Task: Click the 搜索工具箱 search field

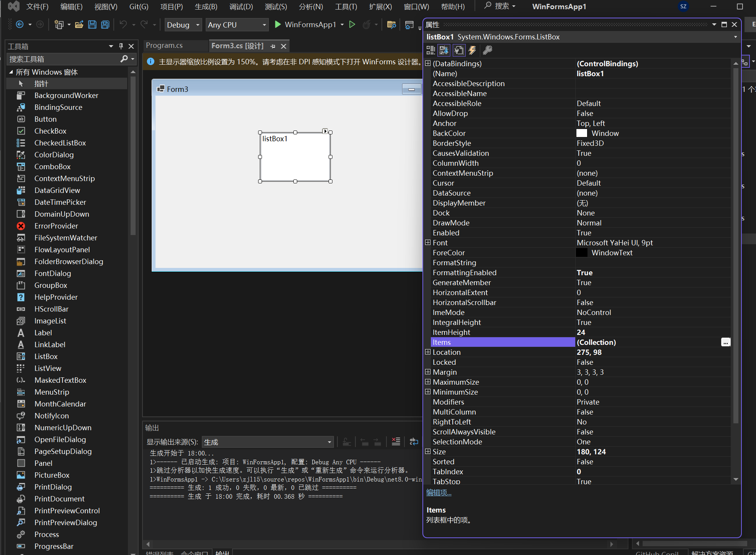Action: coord(63,59)
